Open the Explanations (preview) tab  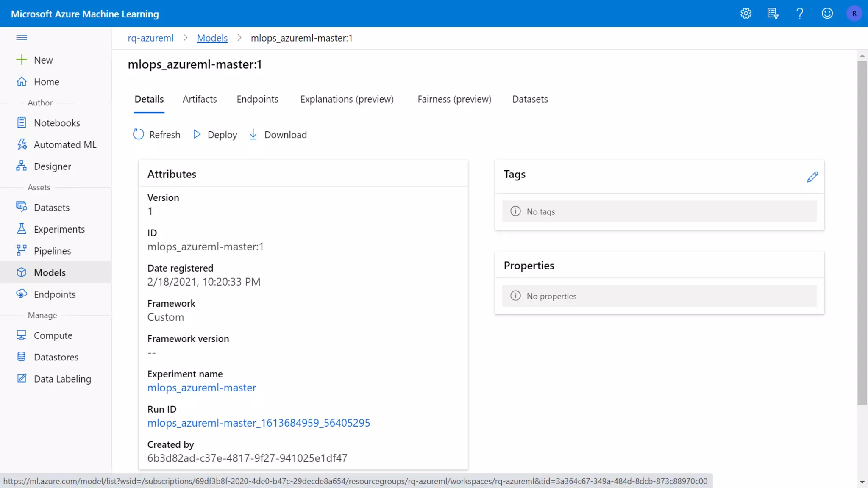click(x=347, y=99)
